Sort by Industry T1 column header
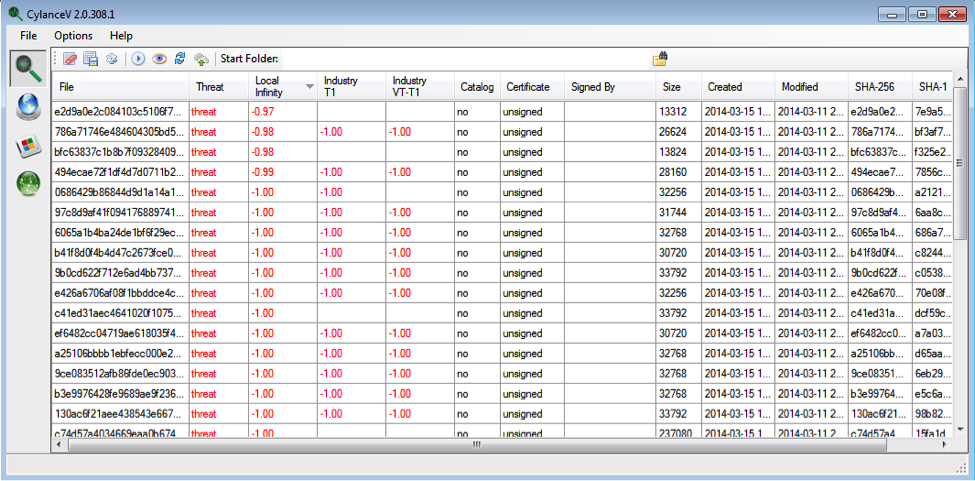Screen dimensions: 975x481 pos(351,87)
